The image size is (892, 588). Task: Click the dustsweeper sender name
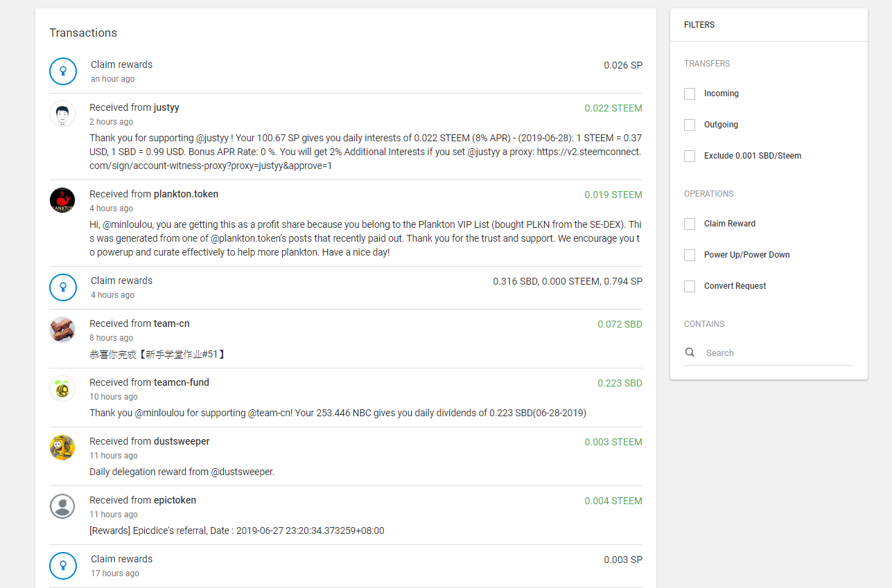[181, 441]
